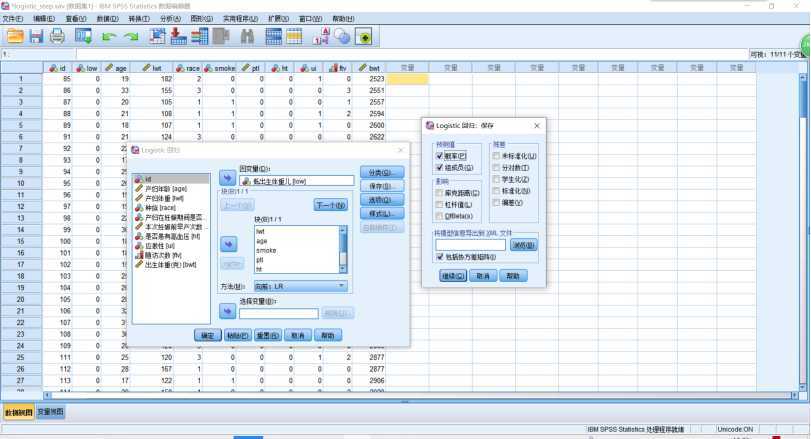Screen dimensions: 811x439
Task: Click the Print icon in toolbar
Action: pyautogui.click(x=57, y=36)
